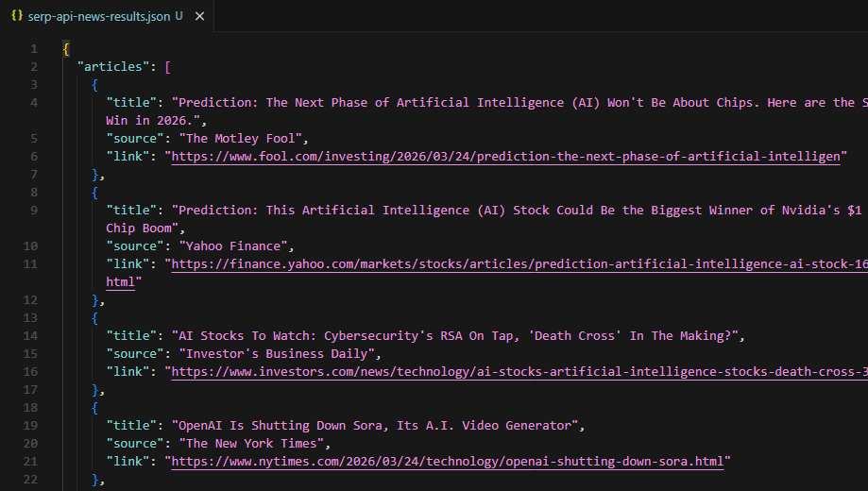Click line number 11 in gutter

tap(30, 264)
